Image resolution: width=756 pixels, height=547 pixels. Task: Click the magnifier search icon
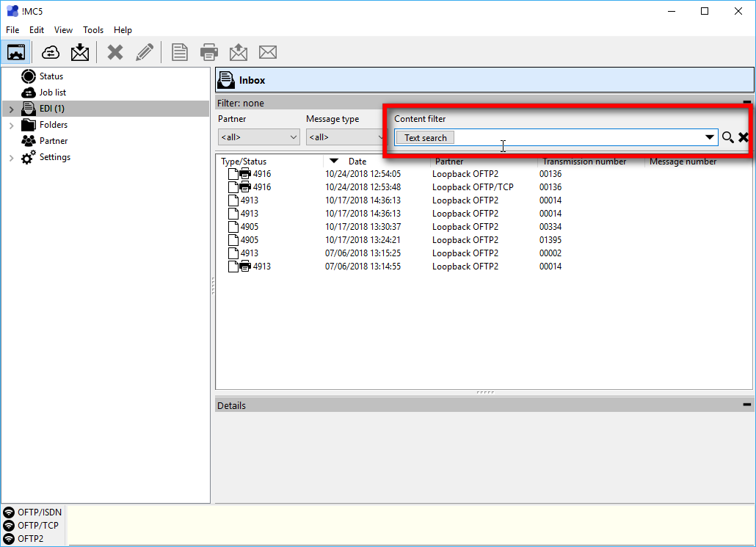[x=728, y=137]
